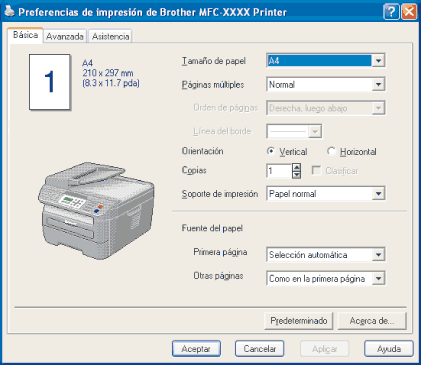Viewport: 421px width, 365px height.
Task: Click the 'Tamaño de papel' label
Action: [214, 61]
